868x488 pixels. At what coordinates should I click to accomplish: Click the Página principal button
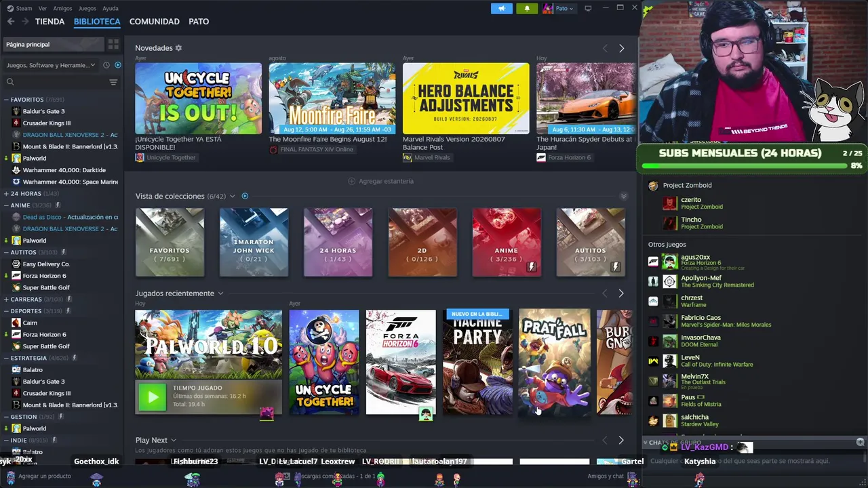tap(53, 44)
